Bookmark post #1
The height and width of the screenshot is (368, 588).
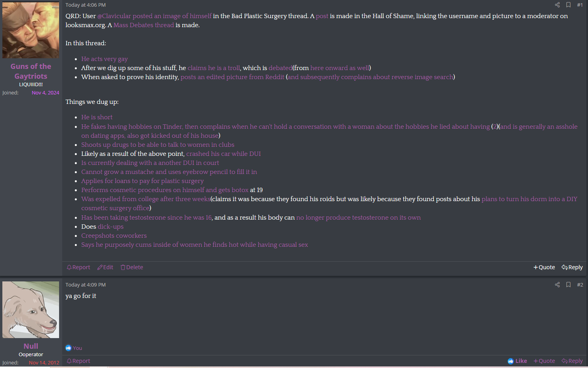[x=568, y=5]
